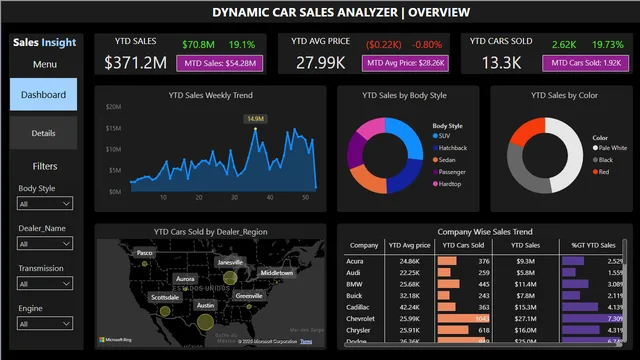Click the Greenville map label
Viewport: 640px width, 360px height.
(249, 296)
